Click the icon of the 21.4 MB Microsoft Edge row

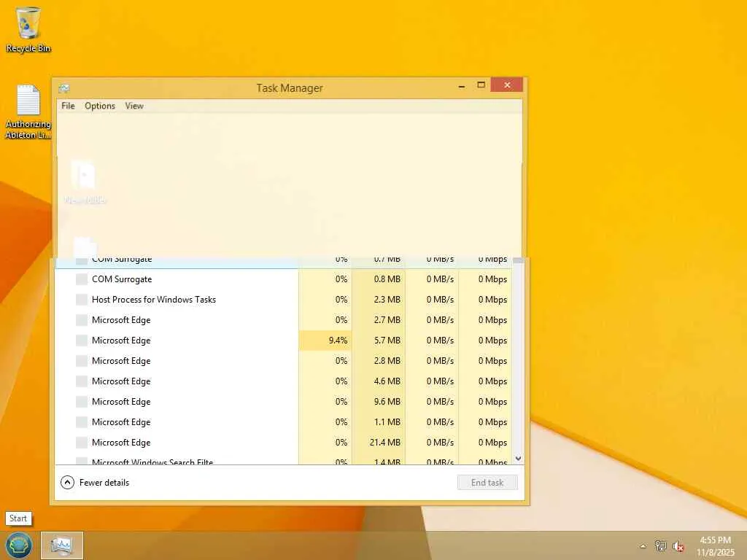[82, 443]
